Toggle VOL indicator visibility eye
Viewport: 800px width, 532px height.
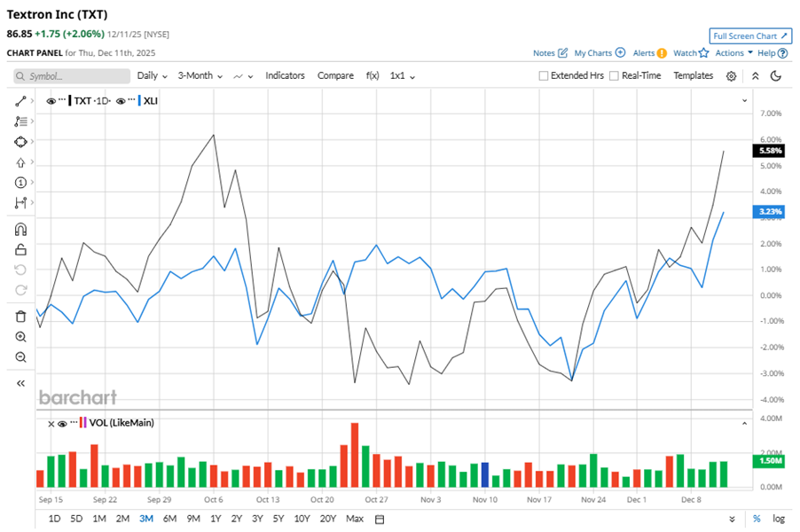tap(62, 423)
